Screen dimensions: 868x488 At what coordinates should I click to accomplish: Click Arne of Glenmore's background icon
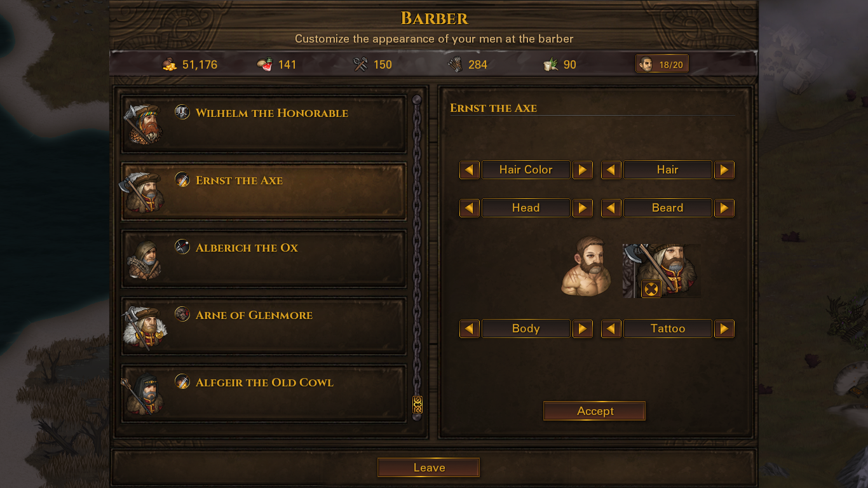pos(182,314)
